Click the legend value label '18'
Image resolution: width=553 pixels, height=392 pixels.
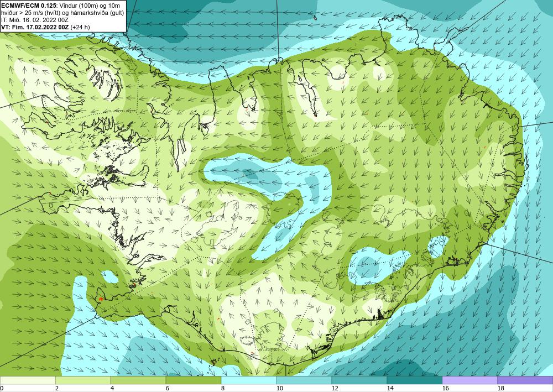tap(500, 389)
